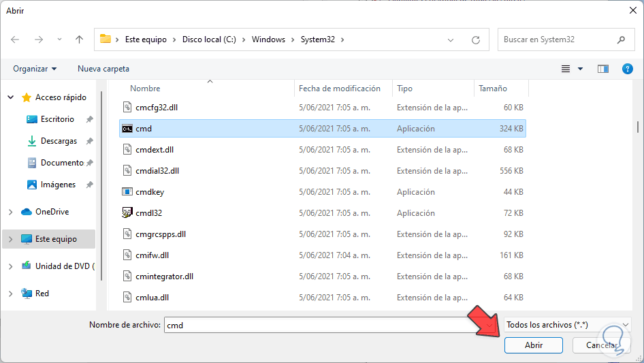Click pin icon next to Escritorio
This screenshot has width=644, height=363.
tap(89, 119)
